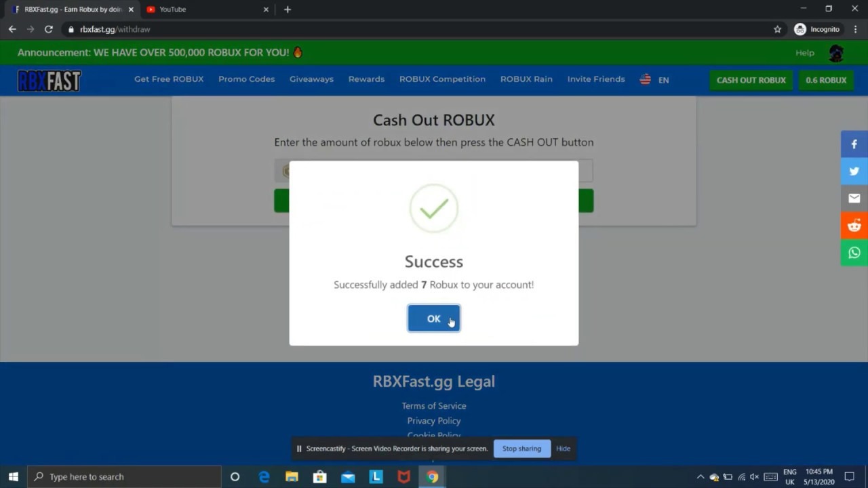Share the page on Facebook

854,144
